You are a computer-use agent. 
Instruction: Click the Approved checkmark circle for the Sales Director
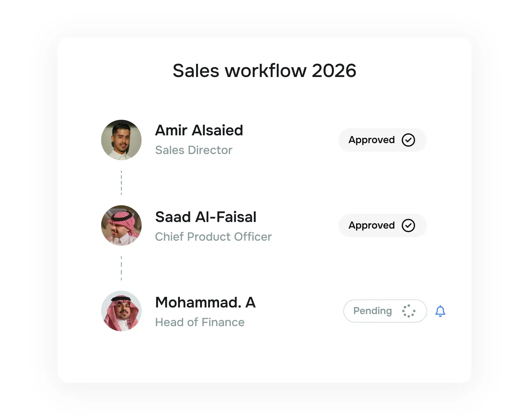[408, 140]
